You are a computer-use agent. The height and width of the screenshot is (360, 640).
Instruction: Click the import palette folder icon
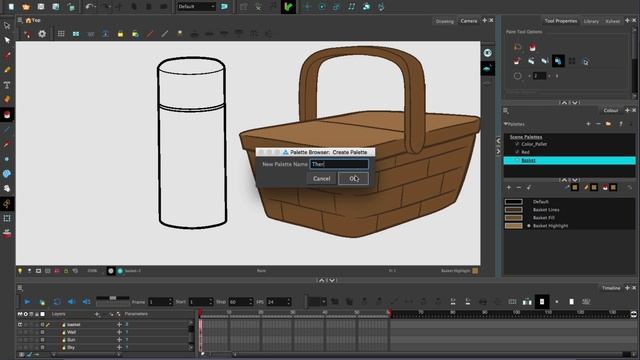coord(609,124)
